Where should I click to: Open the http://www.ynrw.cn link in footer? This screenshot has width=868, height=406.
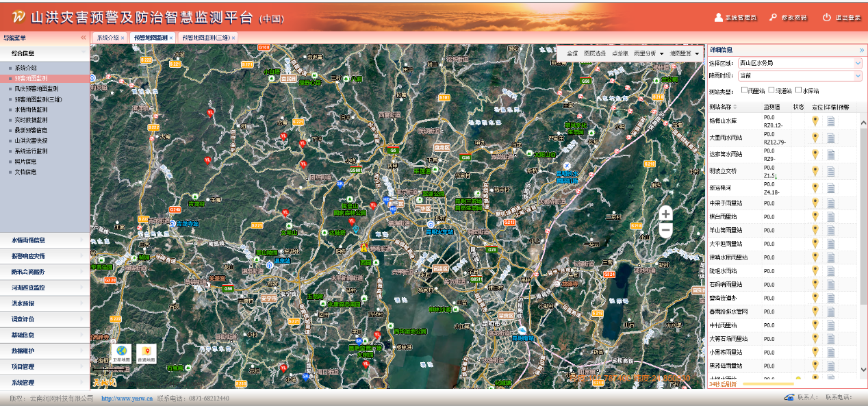127,398
